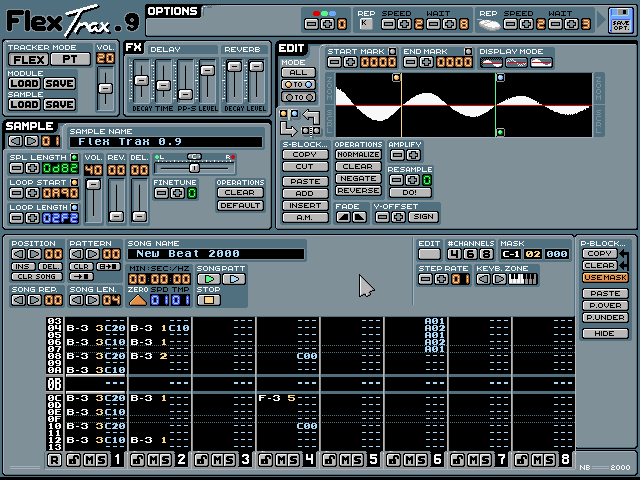Increase the SPL Length with the plus button

32,168
